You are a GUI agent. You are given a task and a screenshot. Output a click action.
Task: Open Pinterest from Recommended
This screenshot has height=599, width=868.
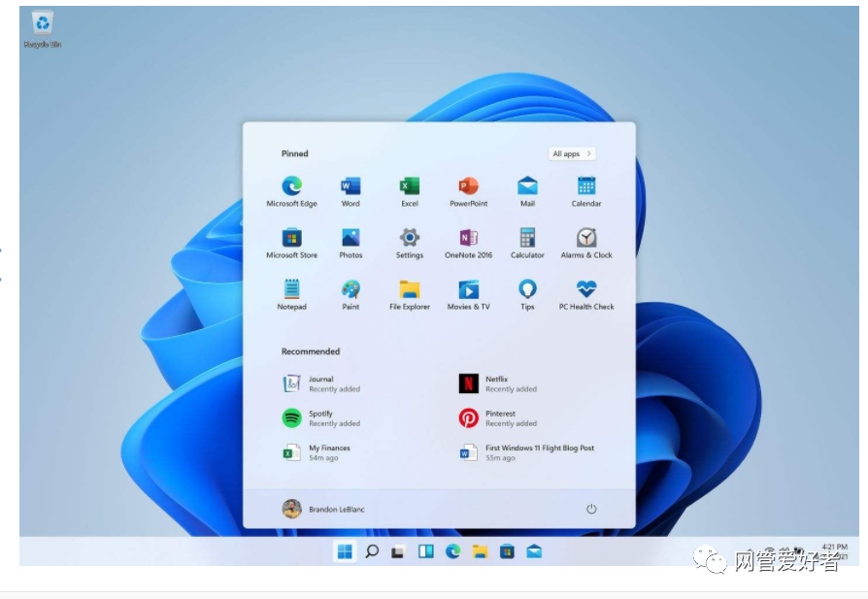tap(498, 418)
